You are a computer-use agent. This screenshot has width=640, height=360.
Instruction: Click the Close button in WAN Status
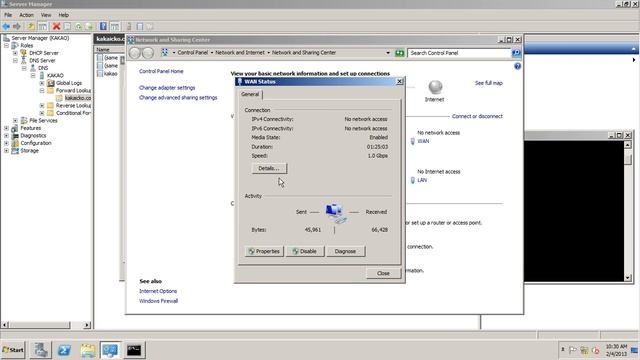click(x=383, y=273)
